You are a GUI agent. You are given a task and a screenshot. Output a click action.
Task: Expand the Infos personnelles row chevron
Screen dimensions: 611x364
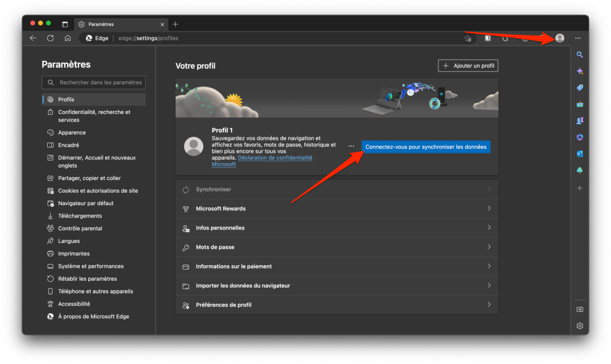tap(489, 228)
